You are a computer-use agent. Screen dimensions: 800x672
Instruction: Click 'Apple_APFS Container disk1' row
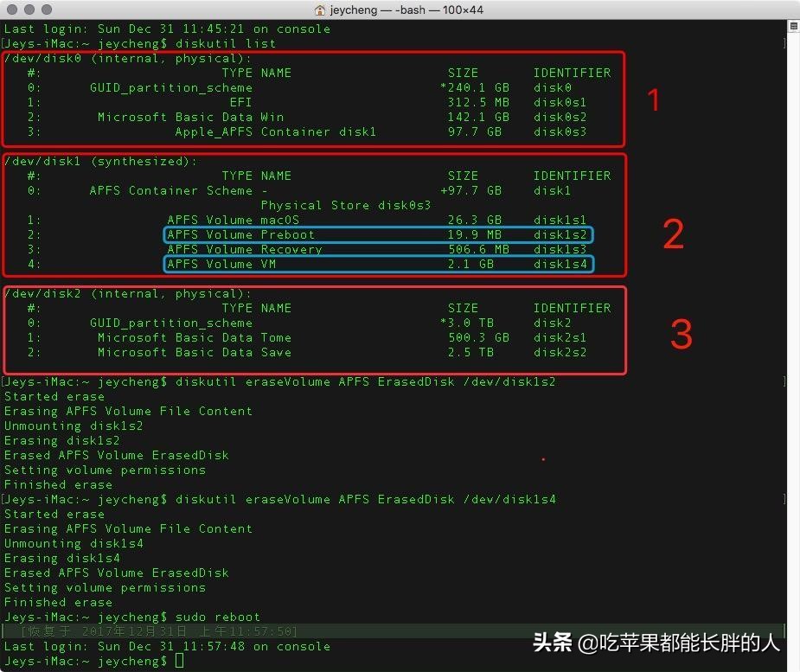coord(276,132)
